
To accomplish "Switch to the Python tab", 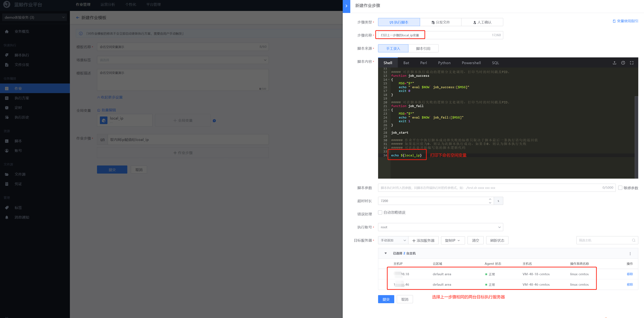I will click(x=444, y=63).
